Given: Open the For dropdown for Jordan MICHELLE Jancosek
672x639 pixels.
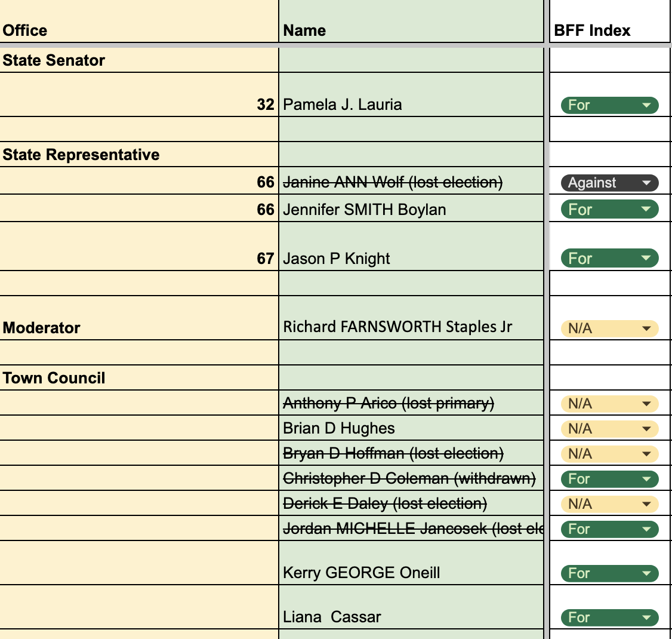Looking at the screenshot, I should pyautogui.click(x=609, y=529).
